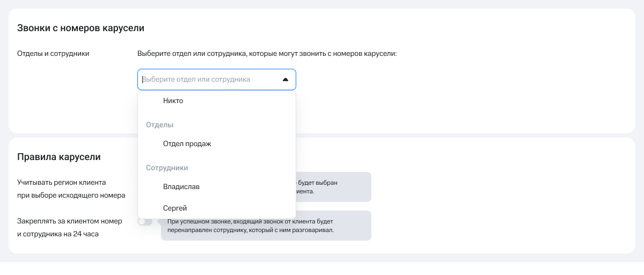
Task: Click the partially hidden region rule hint
Action: (x=333, y=186)
